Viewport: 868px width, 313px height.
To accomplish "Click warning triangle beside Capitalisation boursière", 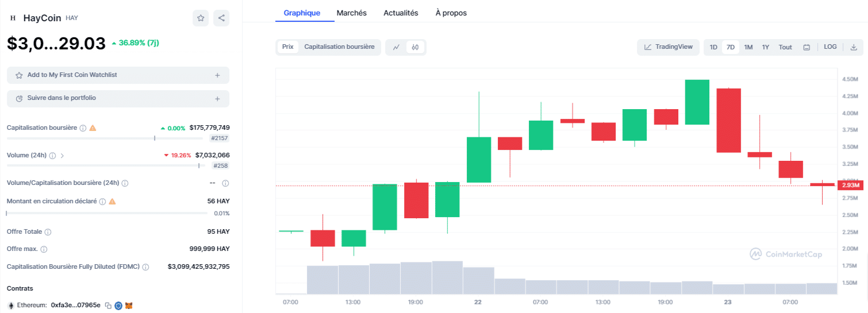I will [93, 127].
